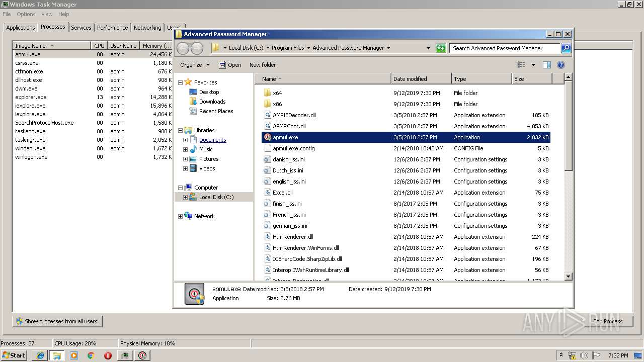Click the Back navigation arrow in Explorer
Image resolution: width=644 pixels, height=362 pixels.
pos(183,48)
